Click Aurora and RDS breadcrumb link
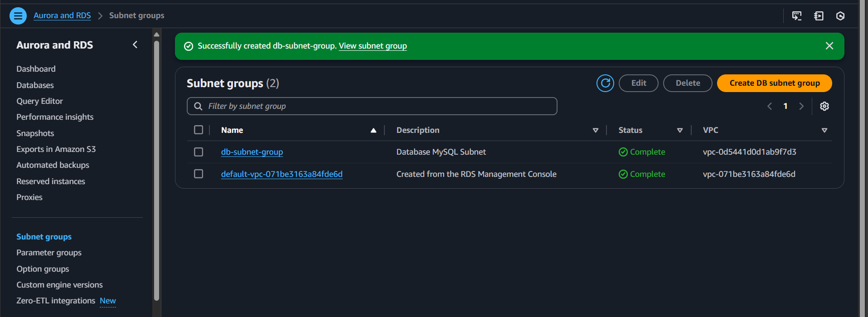Image resolution: width=868 pixels, height=317 pixels. [x=62, y=15]
